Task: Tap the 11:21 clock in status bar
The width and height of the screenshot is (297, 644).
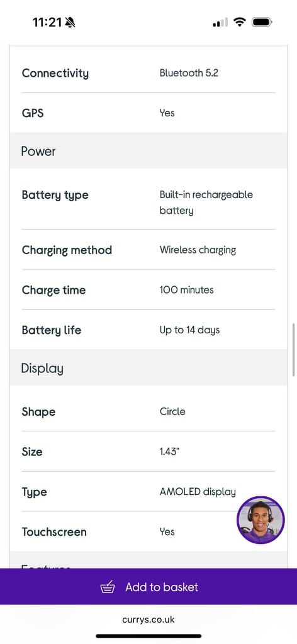Action: [x=47, y=22]
